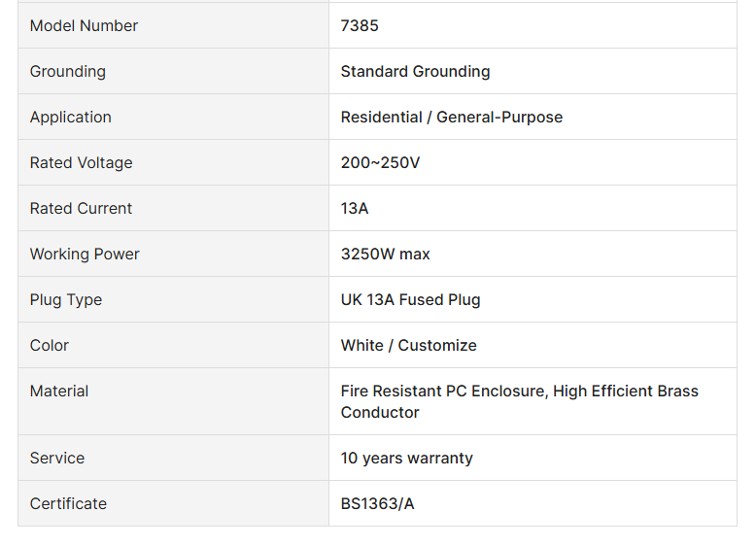This screenshot has width=756, height=546.
Task: Click the 10 years warranty value
Action: coord(406,459)
